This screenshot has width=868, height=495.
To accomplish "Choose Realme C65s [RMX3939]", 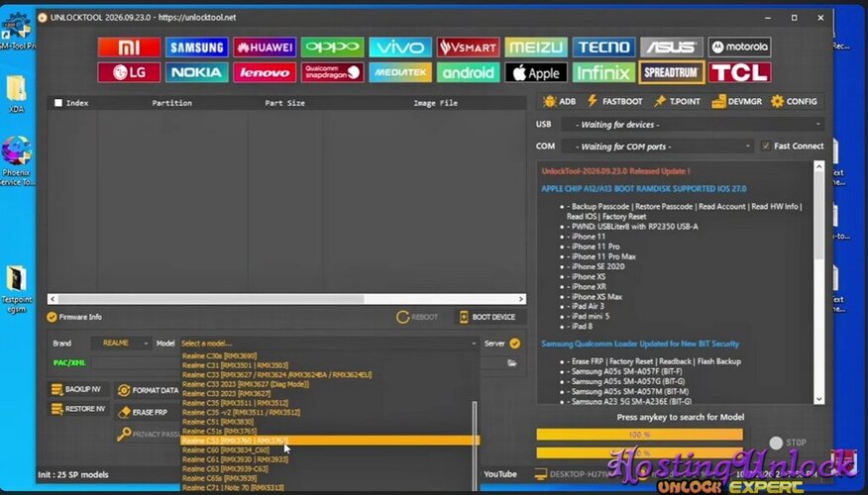I will click(219, 478).
